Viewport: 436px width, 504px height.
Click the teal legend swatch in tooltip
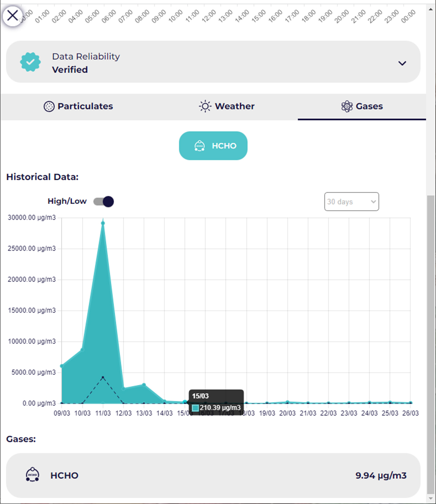click(x=196, y=408)
